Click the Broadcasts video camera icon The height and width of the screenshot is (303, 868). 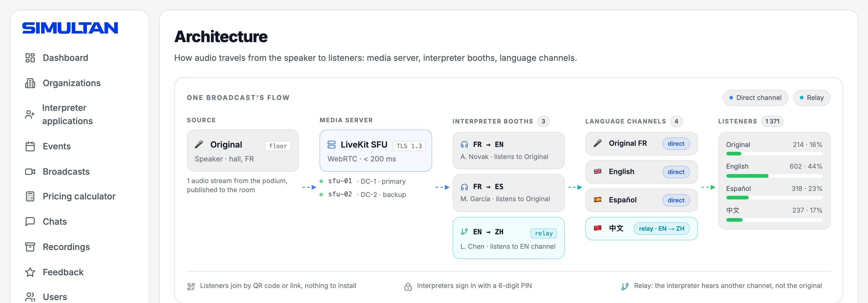coord(30,172)
